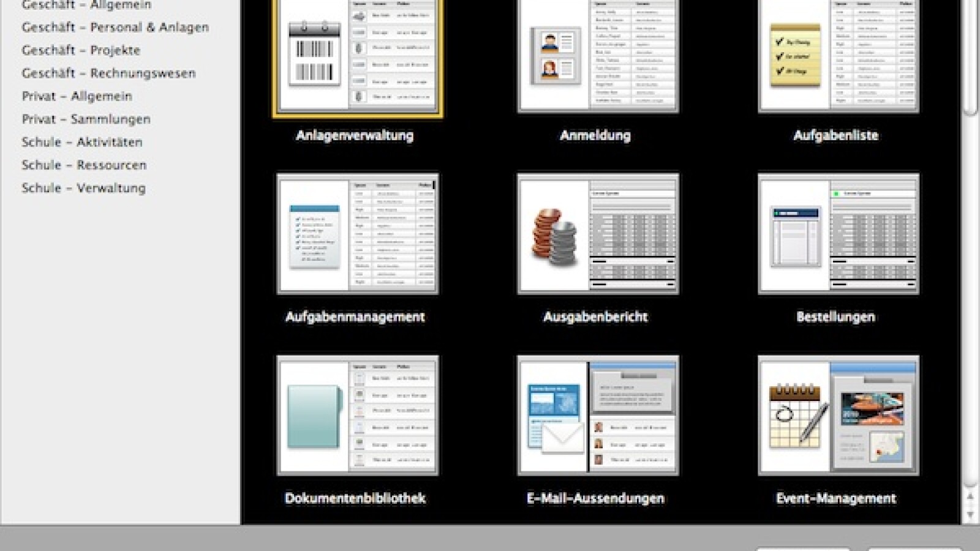The height and width of the screenshot is (551, 980).
Task: Select the Geschäft – Projekte category
Action: pos(81,50)
